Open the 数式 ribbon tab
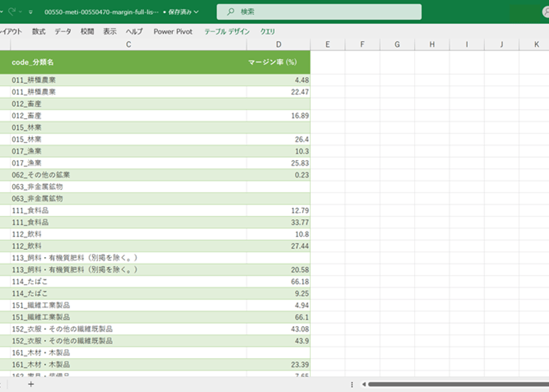The height and width of the screenshot is (392, 549). click(x=39, y=31)
